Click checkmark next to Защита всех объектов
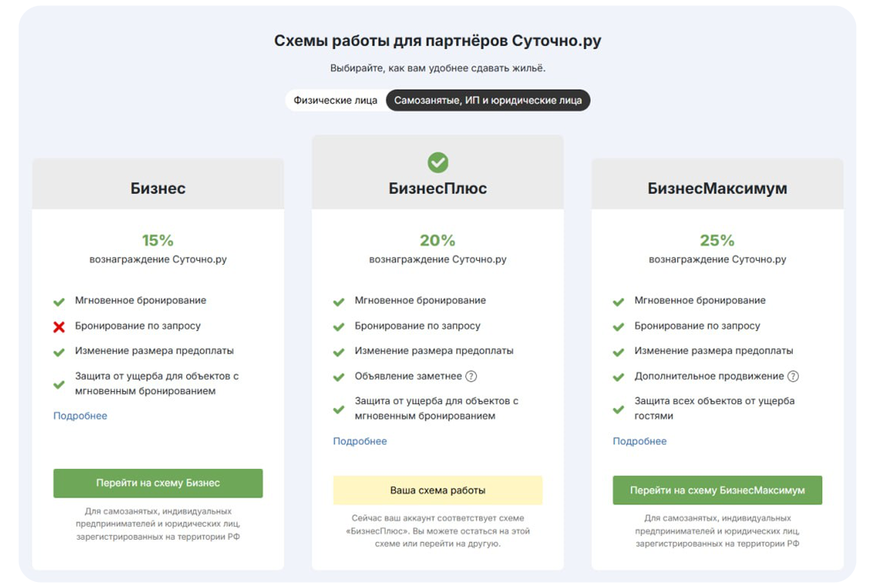 pos(619,409)
